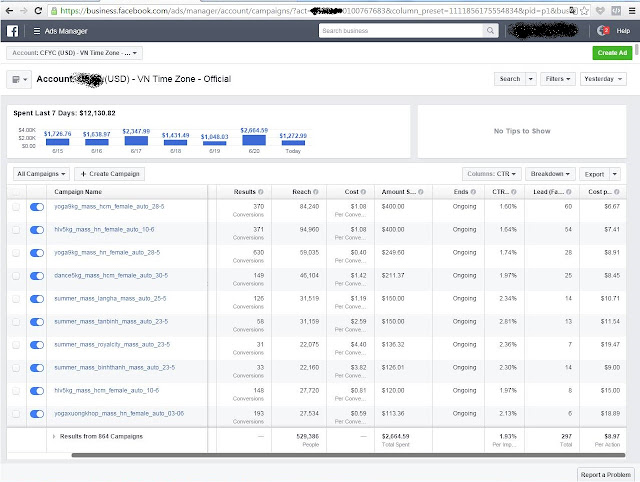Click the Facebook logo icon
Image resolution: width=640 pixels, height=482 pixels.
(x=13, y=31)
